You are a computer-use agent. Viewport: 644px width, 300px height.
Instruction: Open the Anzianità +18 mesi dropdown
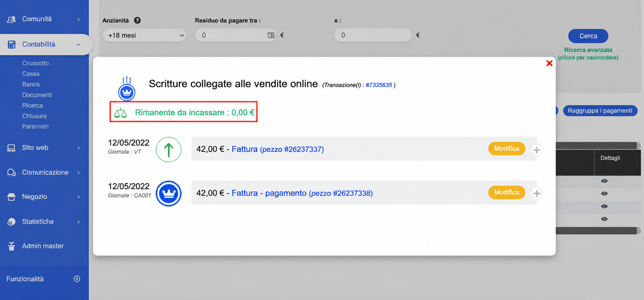[x=144, y=35]
